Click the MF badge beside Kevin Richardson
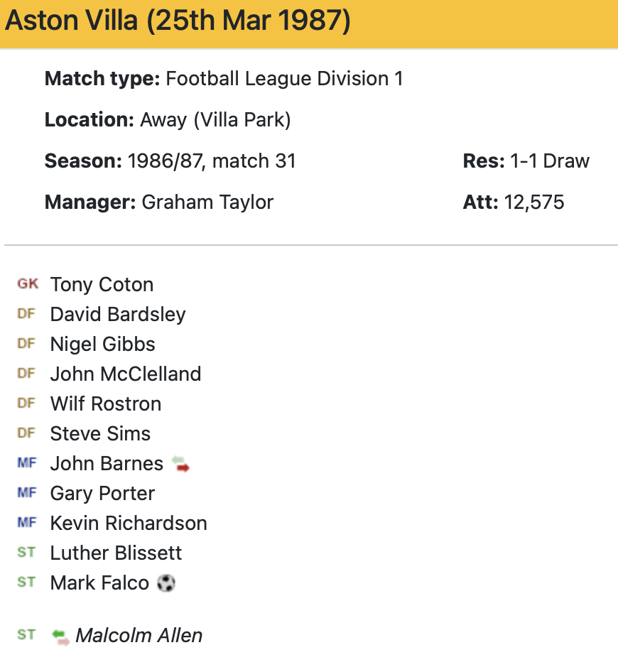Image resolution: width=618 pixels, height=672 pixels. pos(27,523)
